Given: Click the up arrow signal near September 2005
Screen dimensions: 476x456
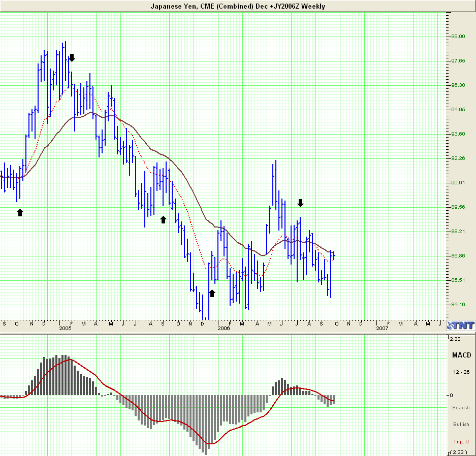Looking at the screenshot, I should [x=163, y=220].
